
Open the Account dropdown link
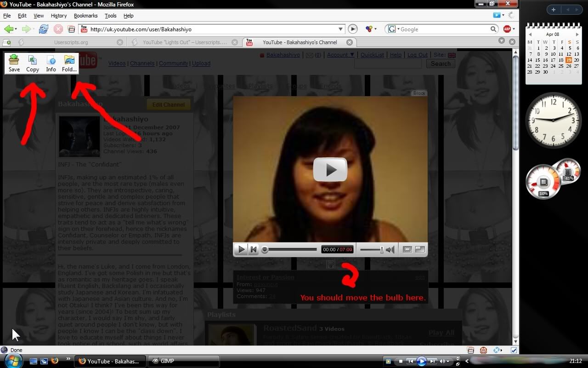pyautogui.click(x=340, y=55)
